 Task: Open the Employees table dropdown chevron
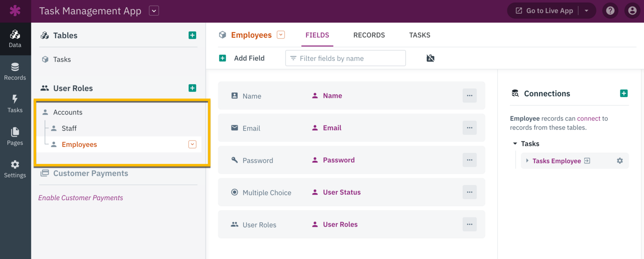pyautogui.click(x=280, y=34)
